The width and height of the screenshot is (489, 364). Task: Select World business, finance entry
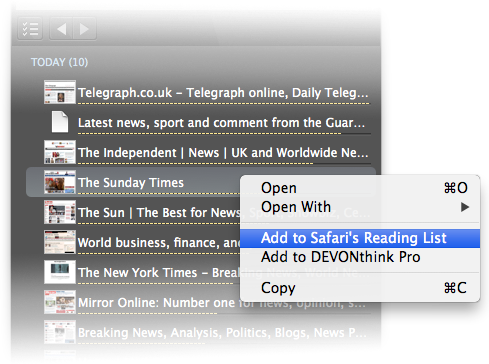(159, 243)
